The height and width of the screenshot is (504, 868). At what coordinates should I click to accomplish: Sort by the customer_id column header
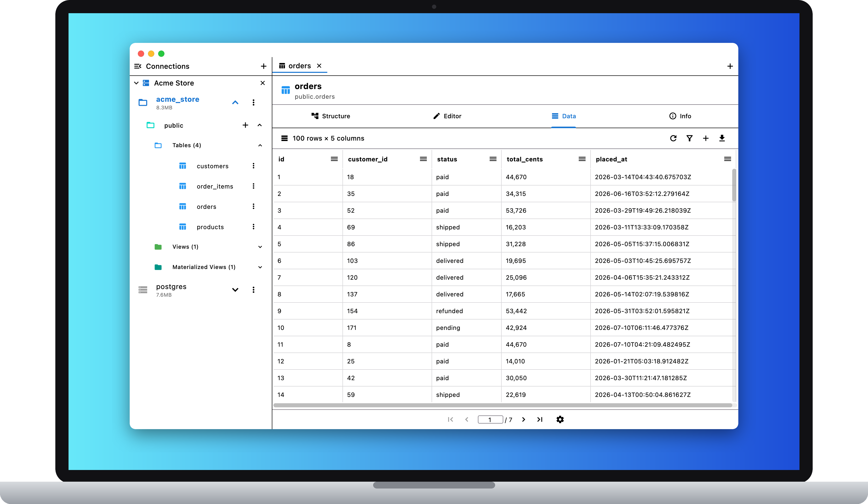(x=368, y=159)
